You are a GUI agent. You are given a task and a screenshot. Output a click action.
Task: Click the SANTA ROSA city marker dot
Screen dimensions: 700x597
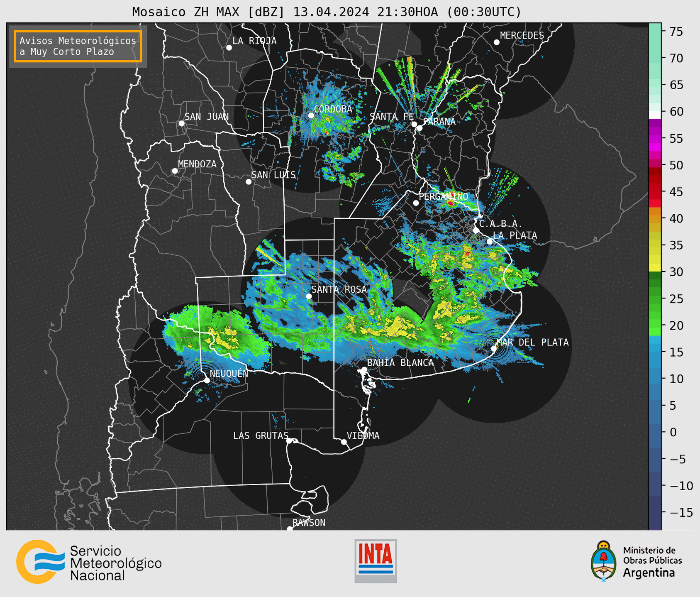pos(309,296)
